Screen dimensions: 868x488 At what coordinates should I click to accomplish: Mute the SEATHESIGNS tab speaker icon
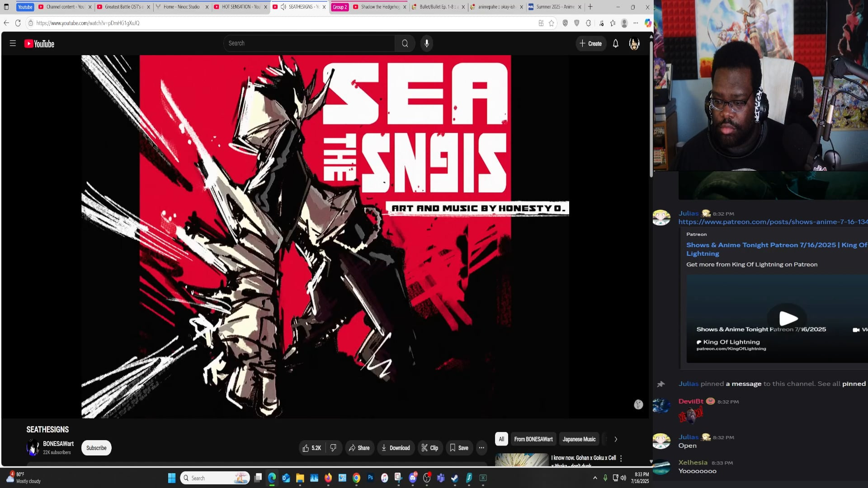click(283, 7)
